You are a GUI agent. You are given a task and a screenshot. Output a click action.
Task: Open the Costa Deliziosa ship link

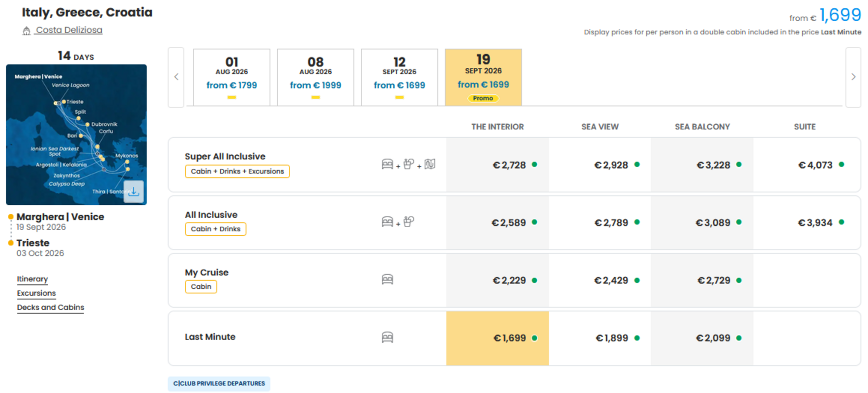point(69,30)
